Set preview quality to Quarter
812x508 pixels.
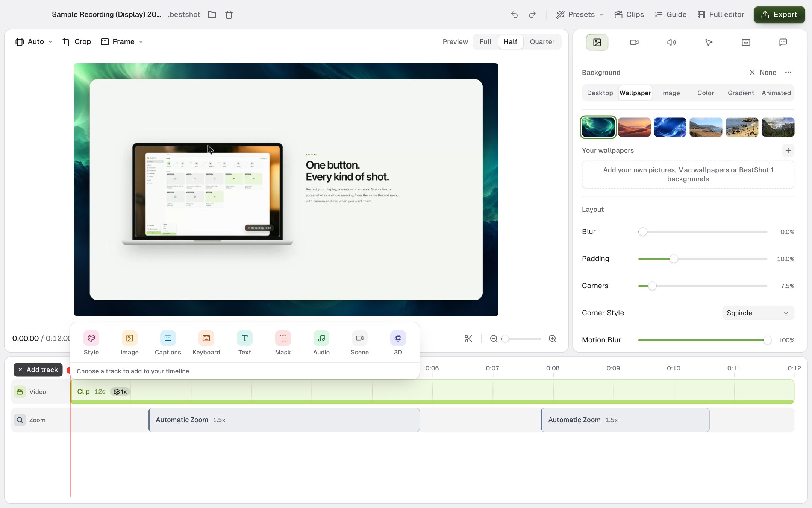point(542,42)
